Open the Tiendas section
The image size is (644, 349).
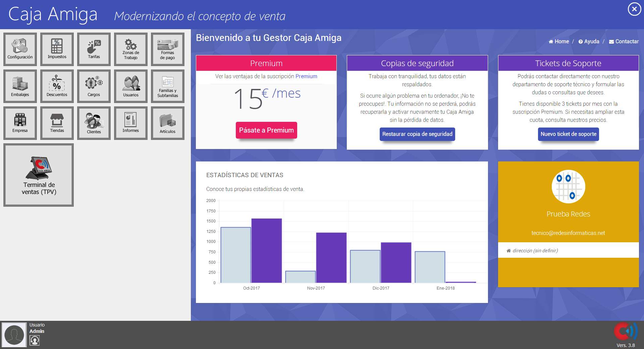pyautogui.click(x=57, y=123)
